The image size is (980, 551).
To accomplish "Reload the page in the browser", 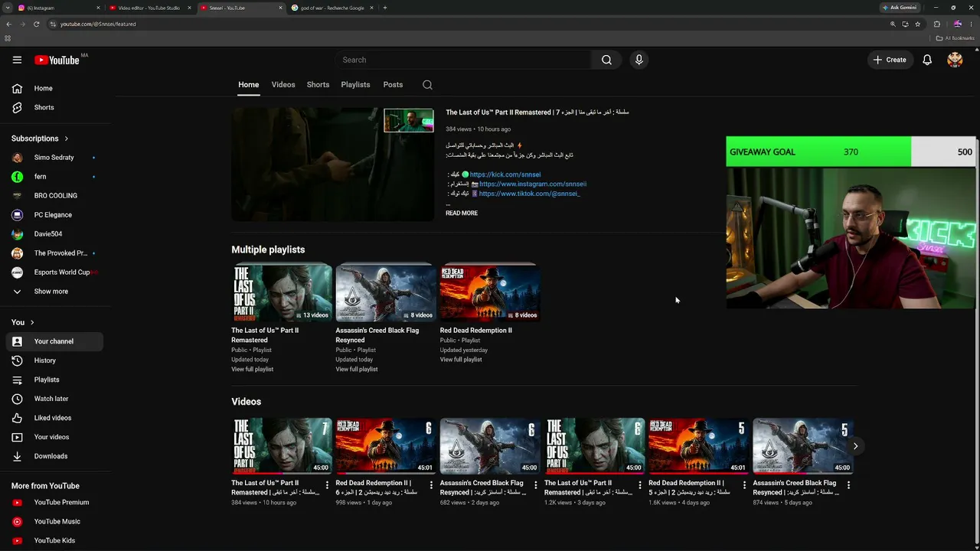I will point(36,24).
